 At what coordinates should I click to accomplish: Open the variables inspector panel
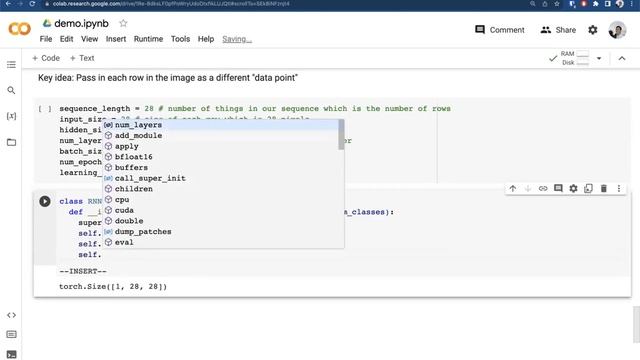pos(11,116)
